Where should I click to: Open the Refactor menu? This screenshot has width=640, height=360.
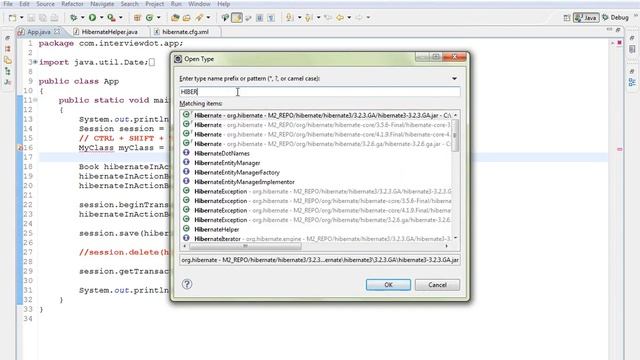[x=72, y=4]
